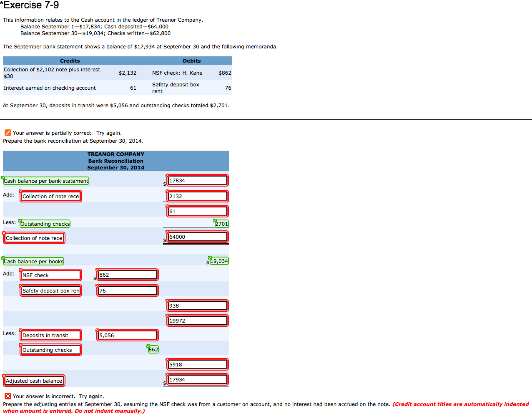
Task: Edit the subtotal field showing 19972
Action: (x=198, y=321)
